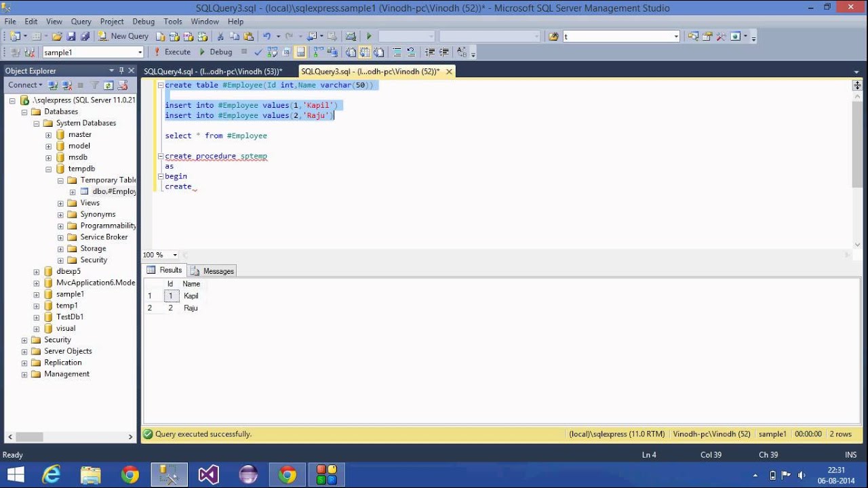Expand the dbexp5 database node
Screen dimensions: 868x488
point(37,271)
